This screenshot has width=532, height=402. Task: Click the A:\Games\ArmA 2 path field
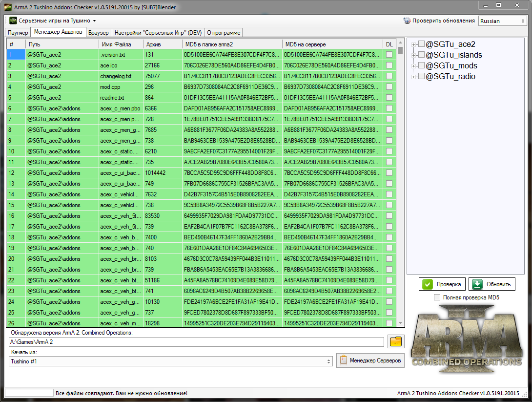pyautogui.click(x=196, y=342)
